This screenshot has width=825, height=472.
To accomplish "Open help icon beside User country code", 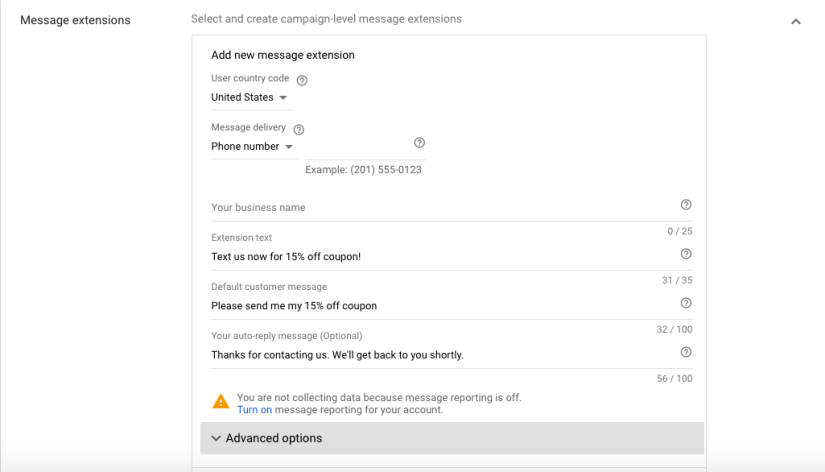I will coord(302,80).
